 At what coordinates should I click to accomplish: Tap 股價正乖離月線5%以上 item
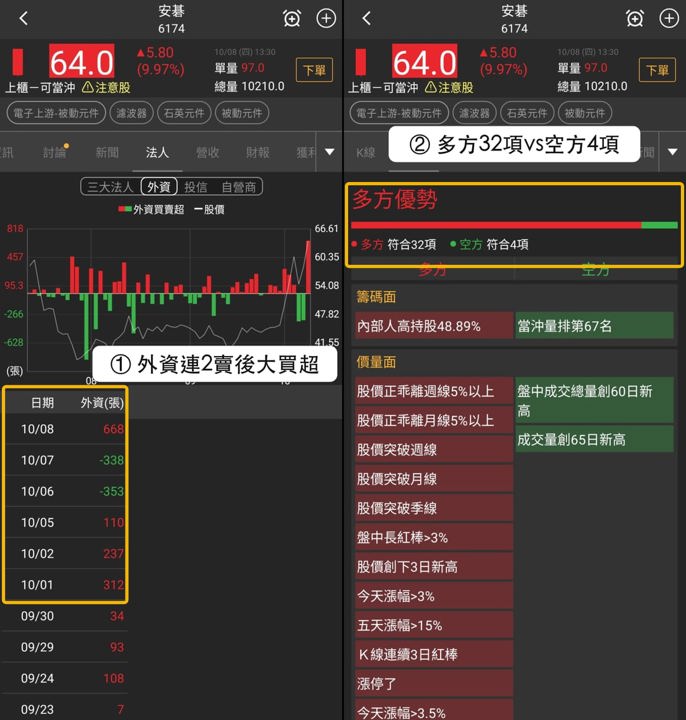click(x=434, y=421)
